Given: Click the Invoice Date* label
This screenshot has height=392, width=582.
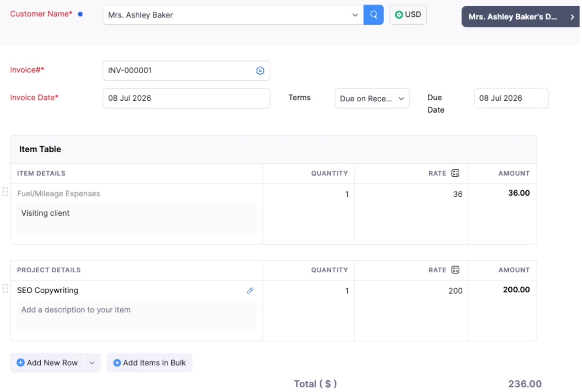Looking at the screenshot, I should coord(34,98).
